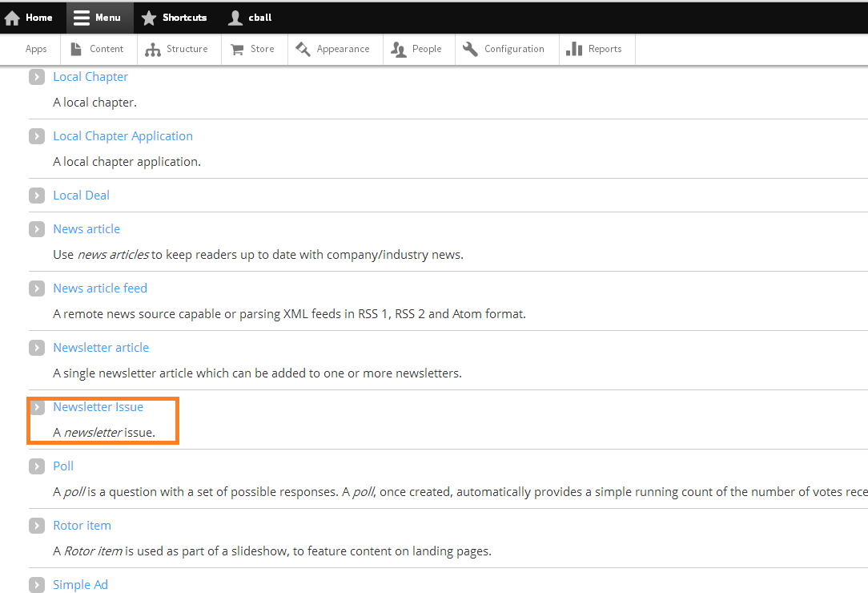Click the 'A single newsletter article' description

257,373
